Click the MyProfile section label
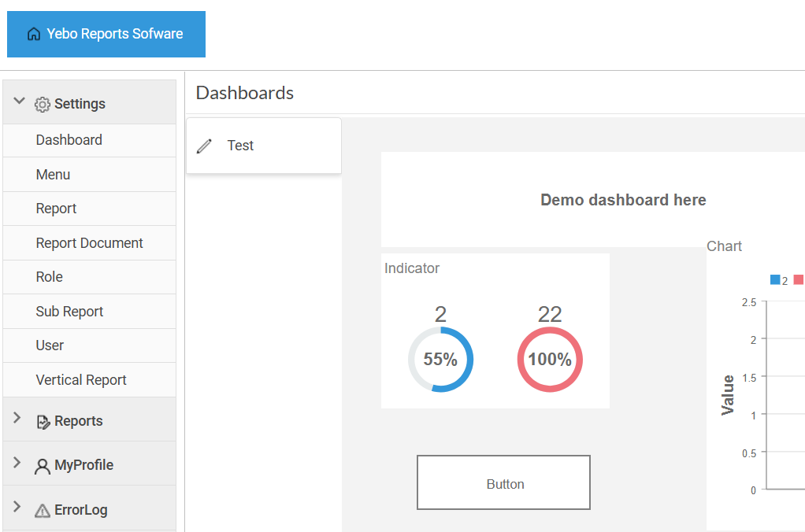Image resolution: width=805 pixels, height=532 pixels. pos(84,465)
